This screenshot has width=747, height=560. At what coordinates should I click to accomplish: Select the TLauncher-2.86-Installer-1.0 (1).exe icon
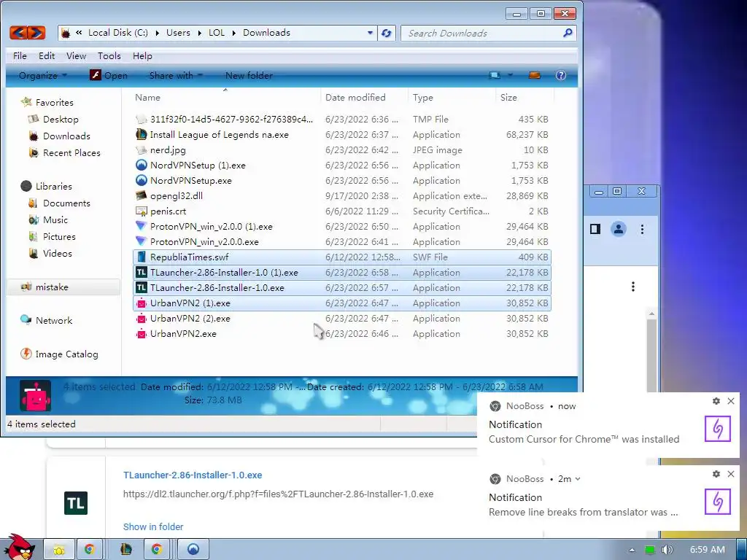pos(141,273)
